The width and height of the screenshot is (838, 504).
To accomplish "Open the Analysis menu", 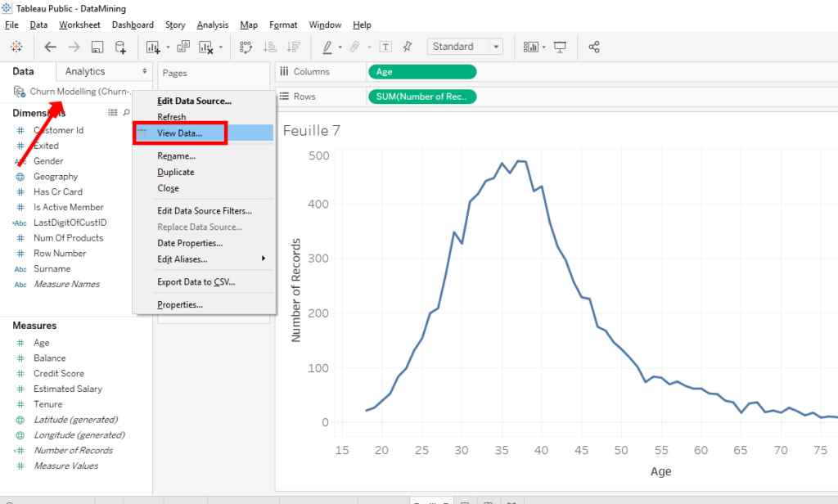I will [x=212, y=25].
